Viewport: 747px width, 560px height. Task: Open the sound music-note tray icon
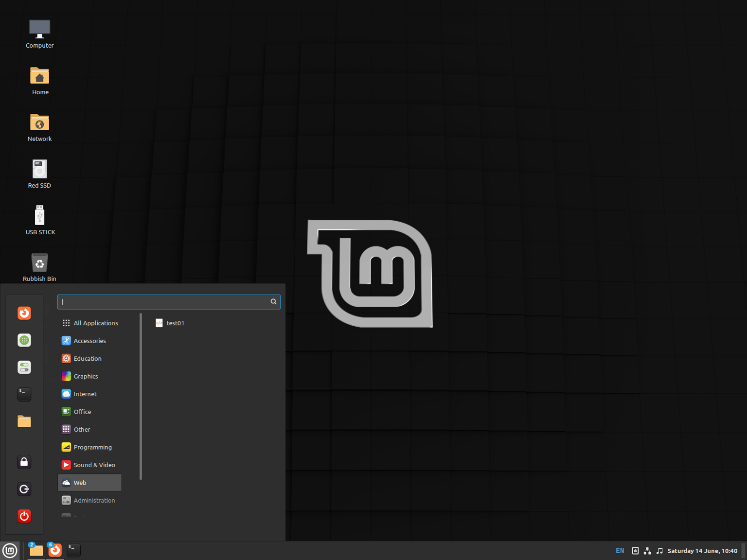coord(659,551)
